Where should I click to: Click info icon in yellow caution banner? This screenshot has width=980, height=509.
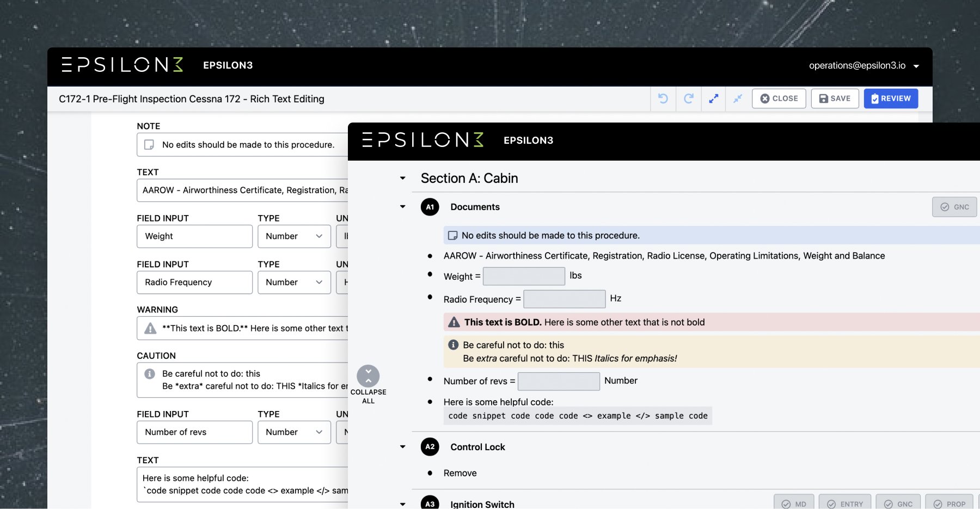click(454, 345)
